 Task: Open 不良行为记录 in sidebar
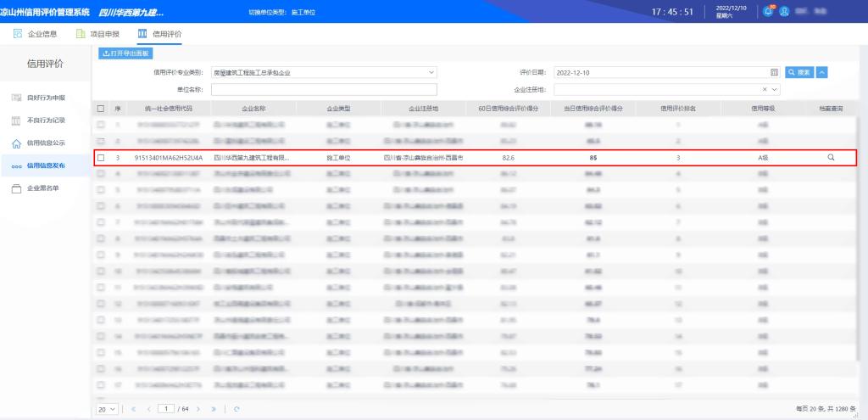(47, 120)
